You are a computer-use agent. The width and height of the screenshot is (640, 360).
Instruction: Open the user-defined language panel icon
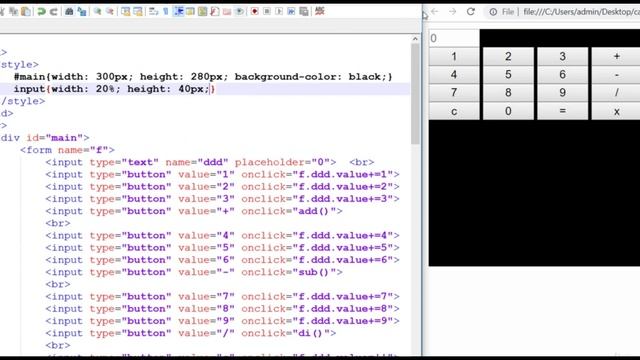point(190,11)
